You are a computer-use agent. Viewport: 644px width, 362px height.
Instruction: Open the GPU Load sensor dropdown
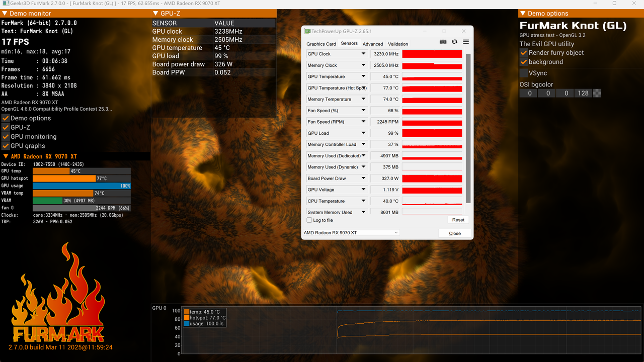point(363,133)
